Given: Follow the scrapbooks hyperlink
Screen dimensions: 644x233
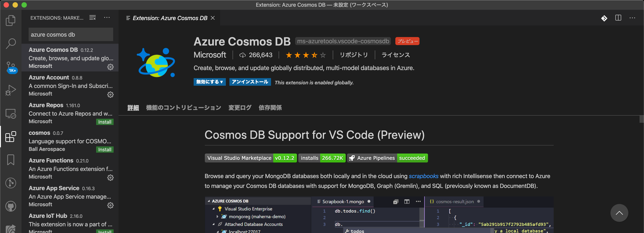Looking at the screenshot, I should [424, 176].
